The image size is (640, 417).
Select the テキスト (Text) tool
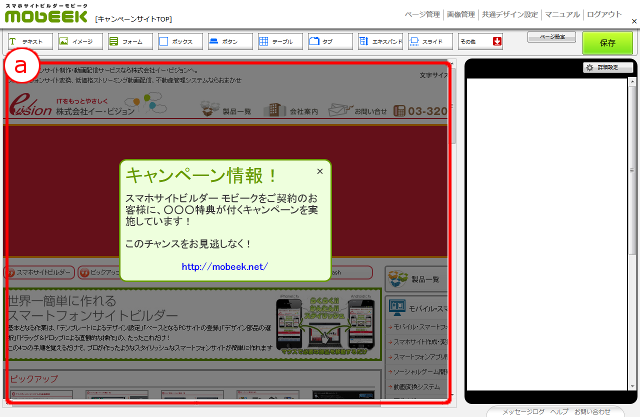click(30, 42)
